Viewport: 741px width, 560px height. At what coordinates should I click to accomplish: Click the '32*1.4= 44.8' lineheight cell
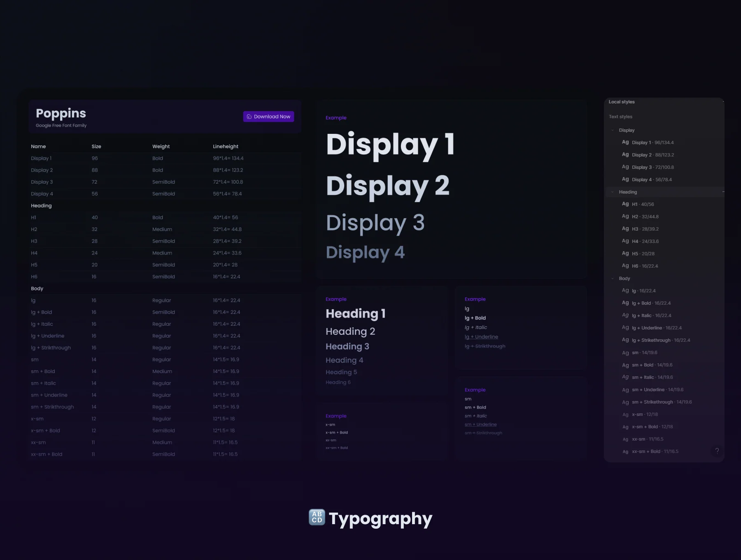227,229
